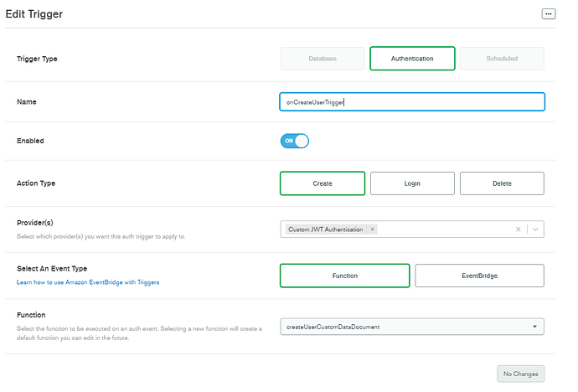Choose the Scheduled trigger type

(502, 59)
